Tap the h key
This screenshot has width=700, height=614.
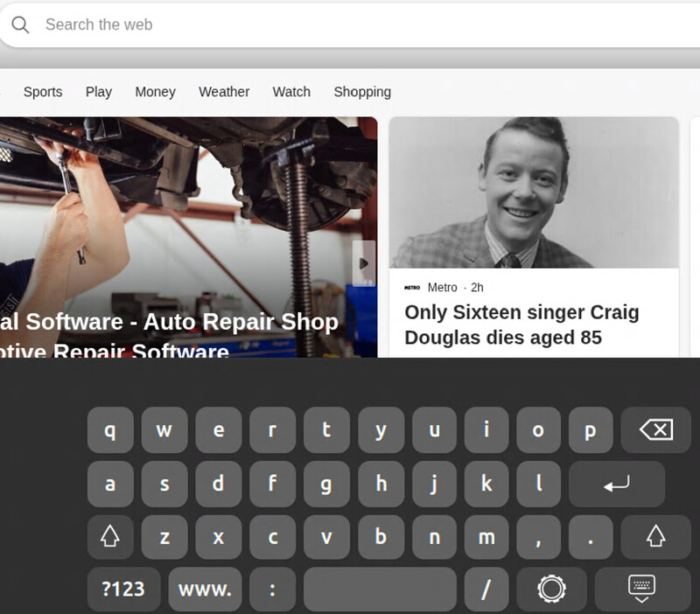(381, 484)
